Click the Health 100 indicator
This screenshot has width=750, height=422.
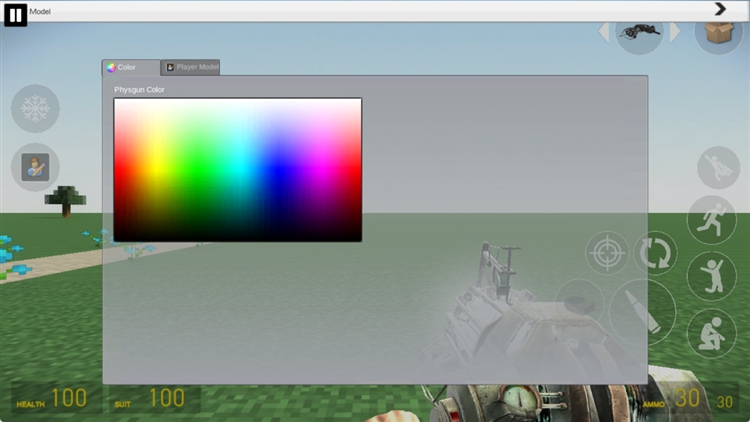tap(56, 398)
